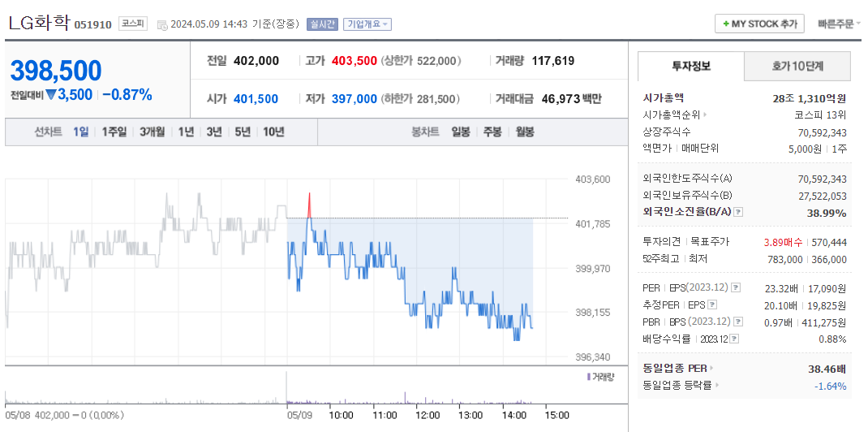Show the 월봉 candlestick chart

[x=525, y=132]
